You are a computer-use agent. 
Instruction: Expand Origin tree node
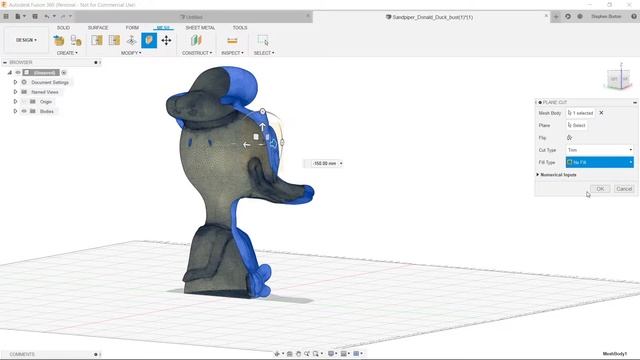[15, 102]
